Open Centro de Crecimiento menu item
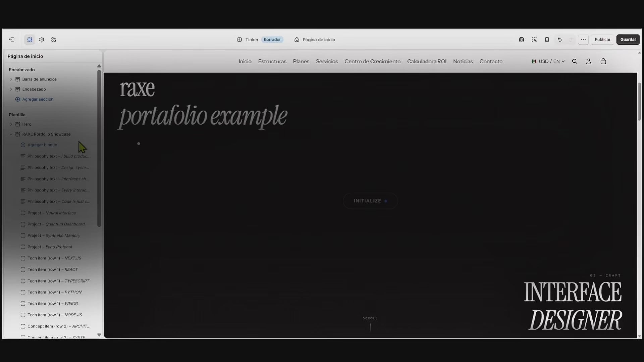Image resolution: width=644 pixels, height=362 pixels. 372,61
